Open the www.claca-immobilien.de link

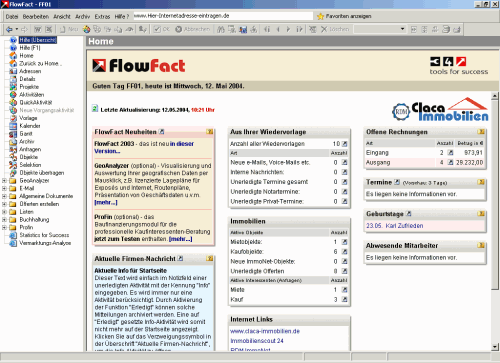265,331
